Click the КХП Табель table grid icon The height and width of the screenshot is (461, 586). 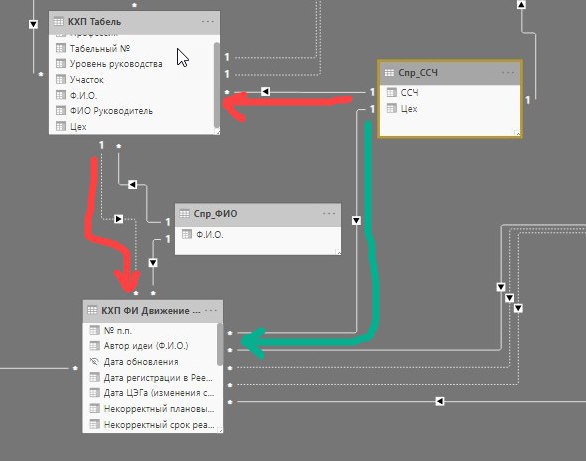[x=59, y=22]
